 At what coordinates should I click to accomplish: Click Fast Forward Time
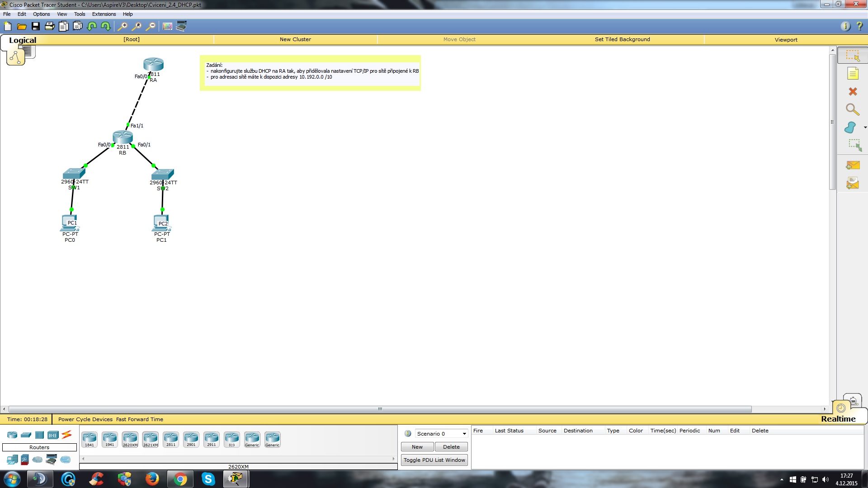tap(140, 419)
